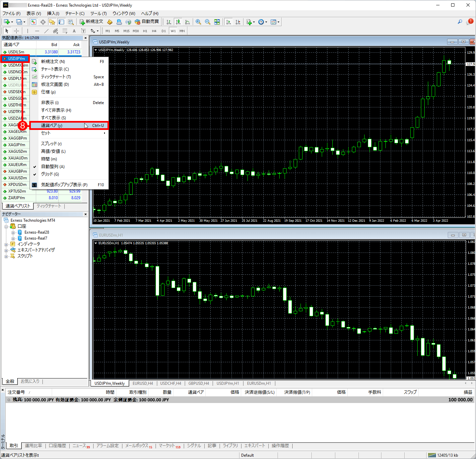Click the search magnifier icon
The image size is (476, 459).
click(x=460, y=22)
